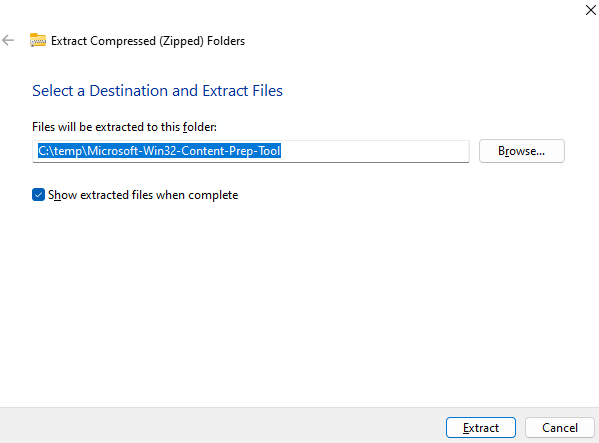The height and width of the screenshot is (443, 599).
Task: Go back using the left arrow icon
Action: tap(8, 40)
